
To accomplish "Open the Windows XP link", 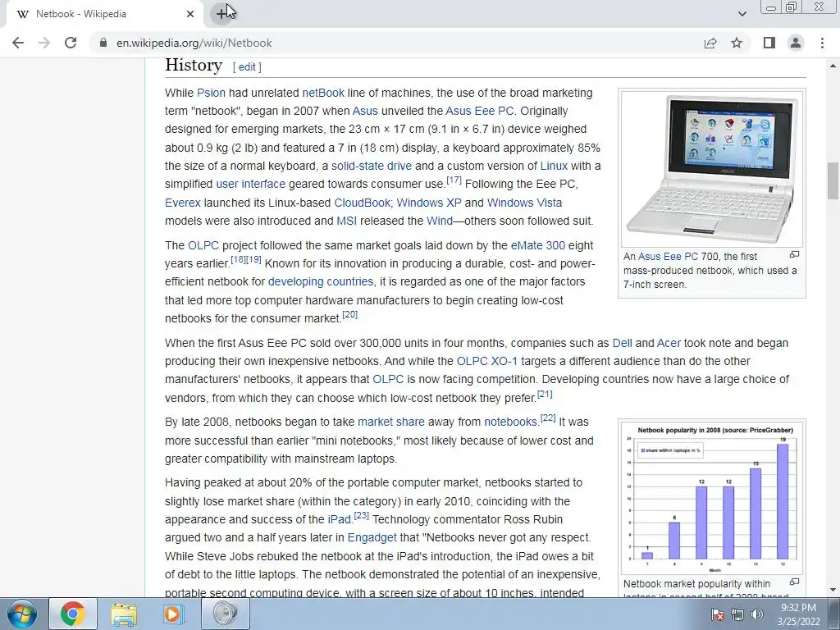I will tap(428, 203).
